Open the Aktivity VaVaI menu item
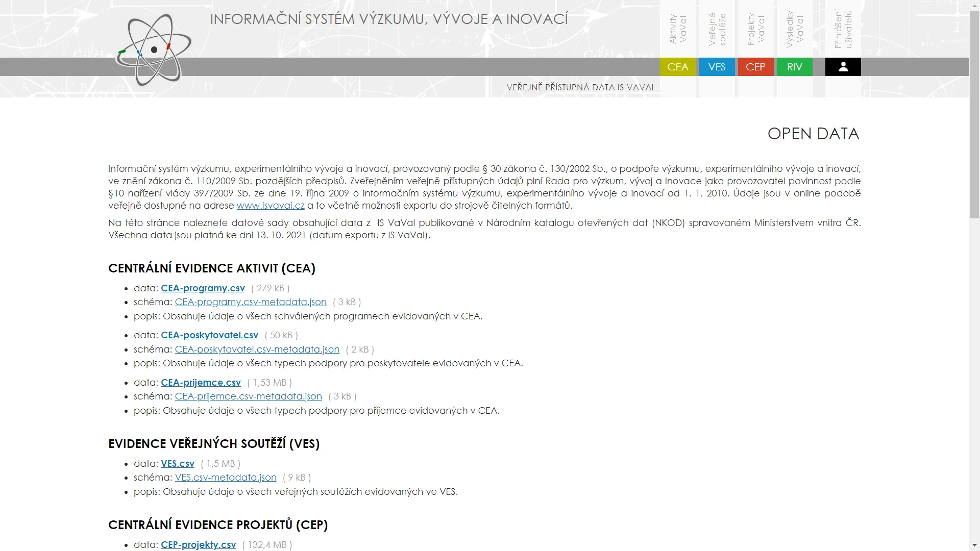 [x=677, y=28]
